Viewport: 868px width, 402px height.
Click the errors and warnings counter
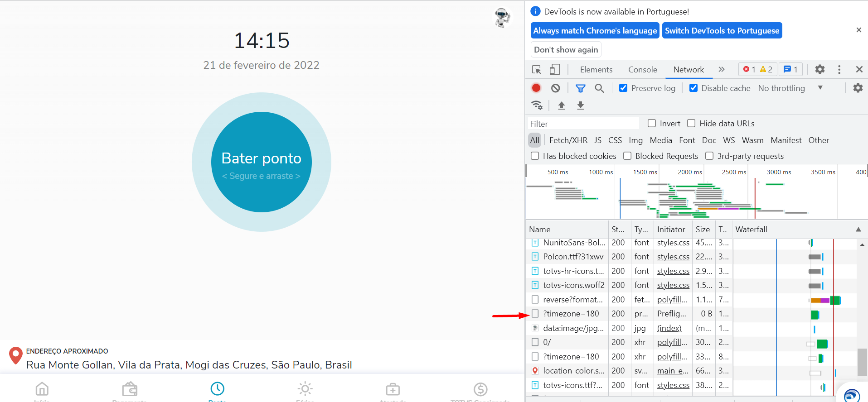(x=757, y=69)
